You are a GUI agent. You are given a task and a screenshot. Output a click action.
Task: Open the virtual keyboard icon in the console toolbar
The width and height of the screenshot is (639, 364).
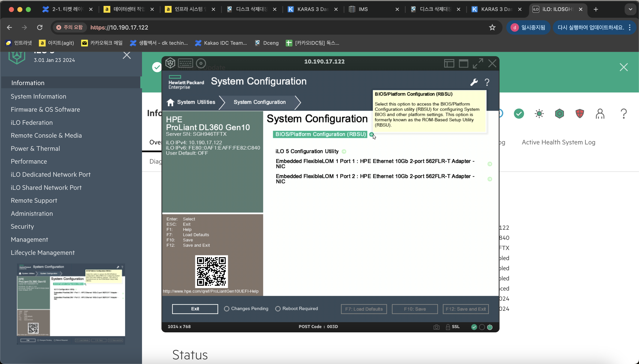click(x=185, y=63)
